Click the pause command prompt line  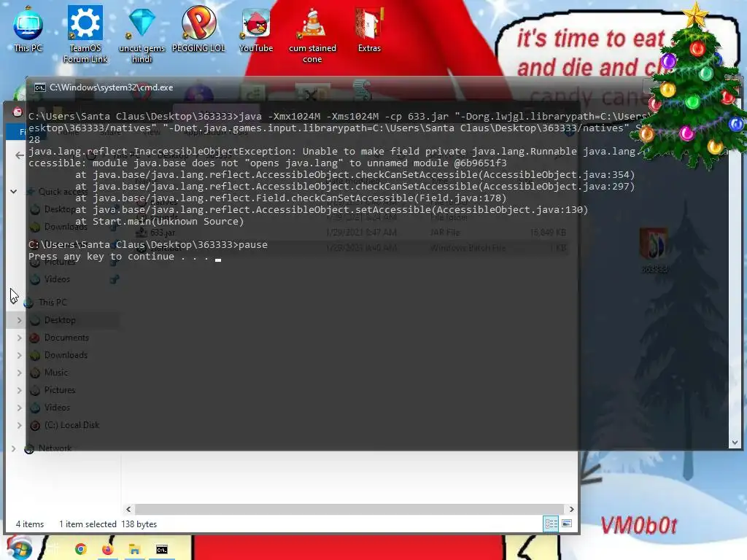[147, 245]
